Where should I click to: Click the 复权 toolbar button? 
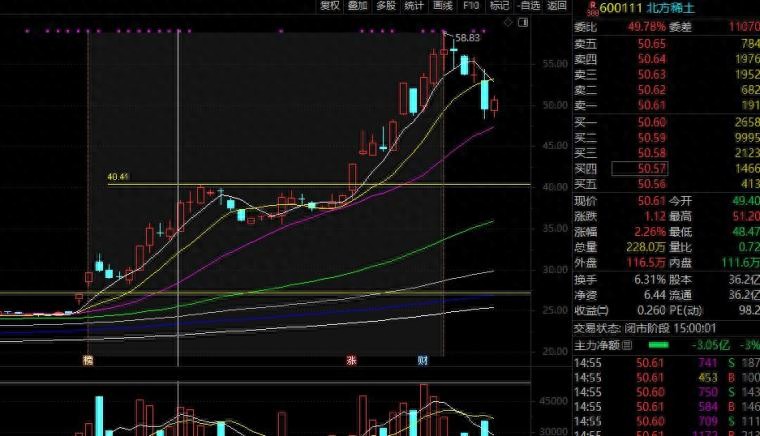pos(330,6)
